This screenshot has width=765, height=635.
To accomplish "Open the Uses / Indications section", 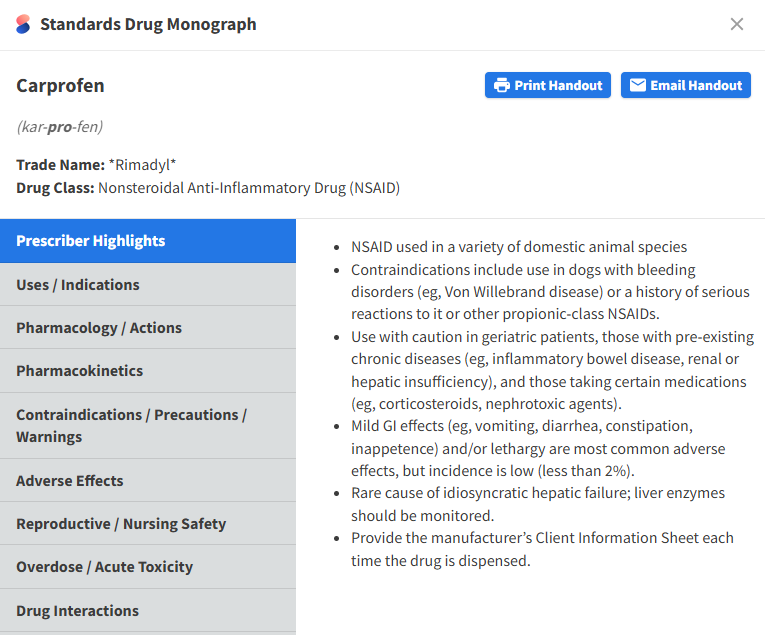I will click(x=148, y=285).
